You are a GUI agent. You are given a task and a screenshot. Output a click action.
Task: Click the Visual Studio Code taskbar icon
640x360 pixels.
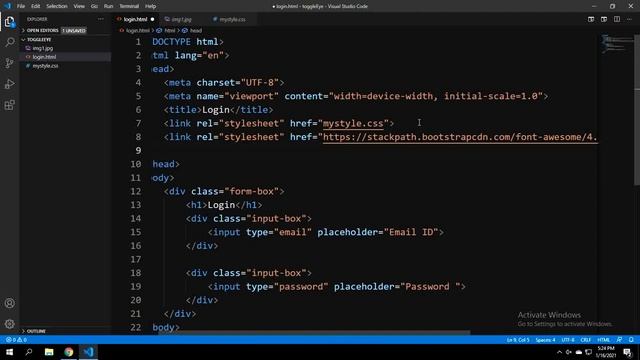point(89,352)
